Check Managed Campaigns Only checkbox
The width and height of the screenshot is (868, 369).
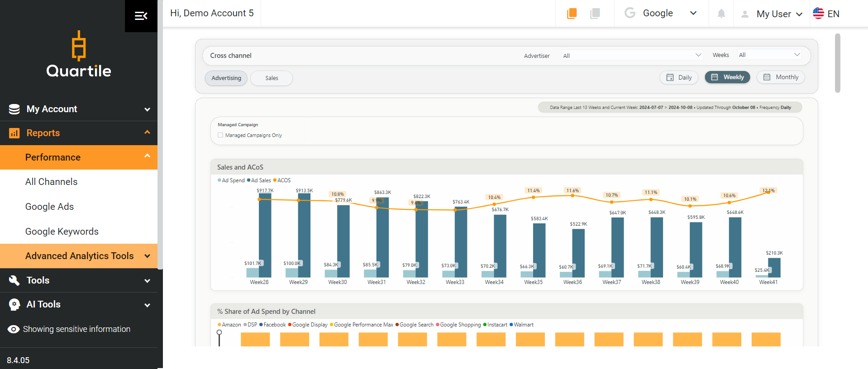click(x=220, y=135)
